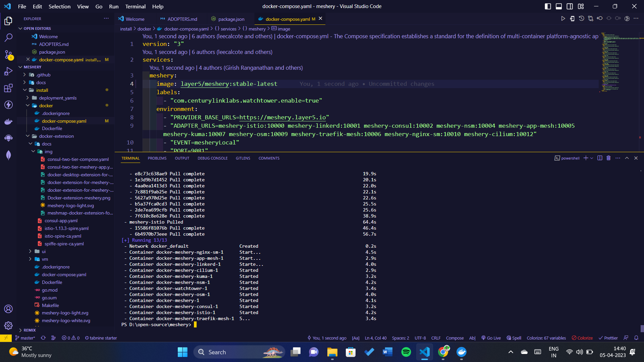Run the docker-compose file with the play icon

coord(563,18)
